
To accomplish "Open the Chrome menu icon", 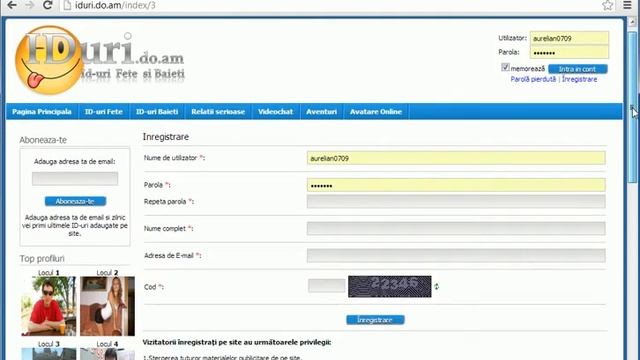I will (x=627, y=5).
